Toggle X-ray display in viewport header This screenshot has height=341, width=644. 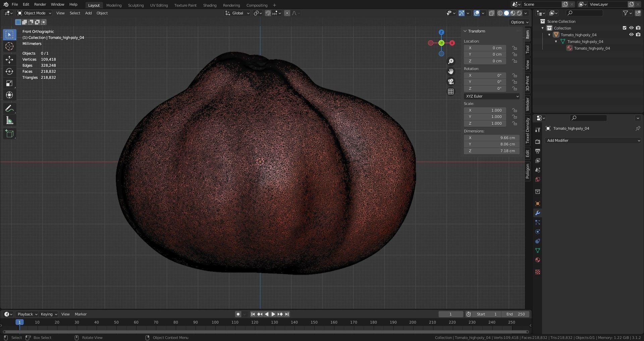tap(491, 13)
